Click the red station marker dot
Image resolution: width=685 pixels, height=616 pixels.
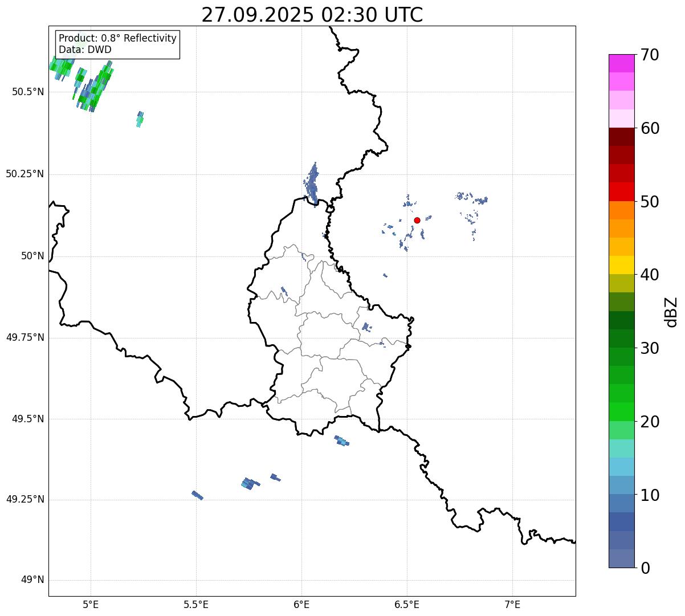417,220
